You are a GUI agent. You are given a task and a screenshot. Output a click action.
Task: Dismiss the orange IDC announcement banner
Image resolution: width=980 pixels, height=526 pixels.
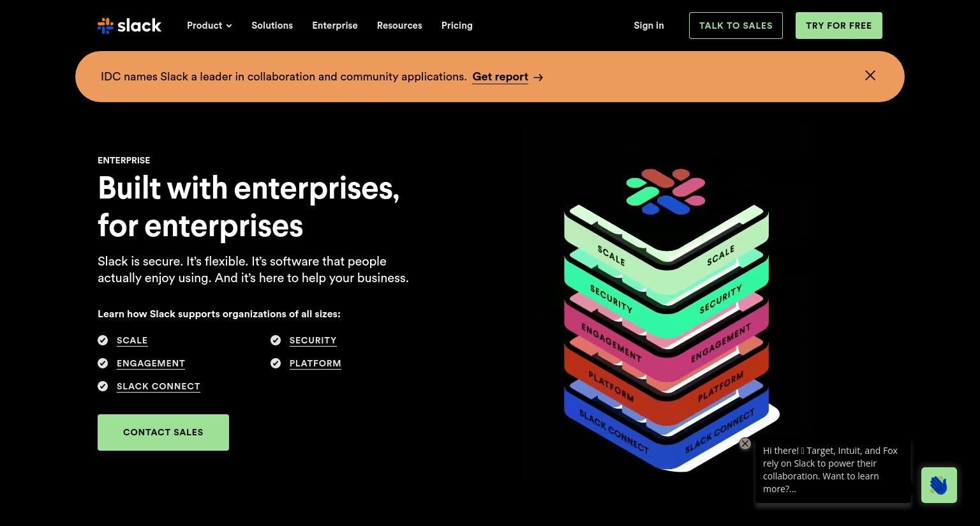click(x=870, y=75)
